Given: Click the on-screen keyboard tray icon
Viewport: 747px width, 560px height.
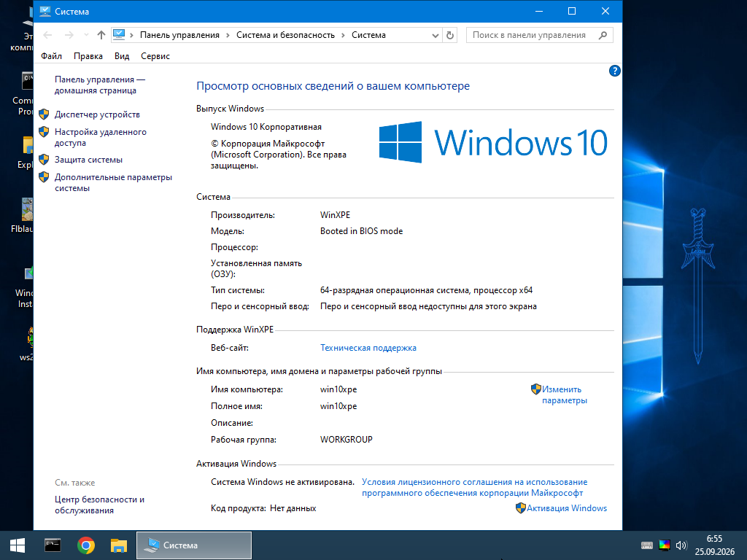Looking at the screenshot, I should (647, 545).
